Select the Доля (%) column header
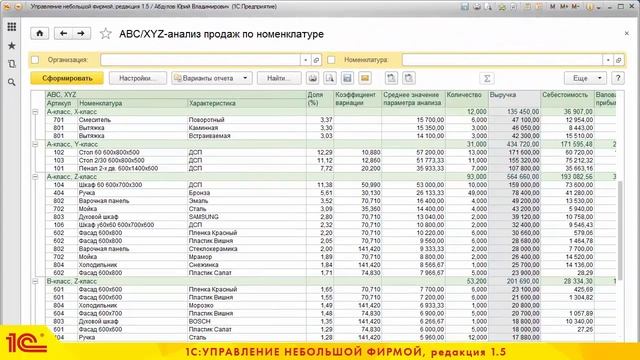Image resolution: width=640 pixels, height=360 pixels. pyautogui.click(x=320, y=99)
